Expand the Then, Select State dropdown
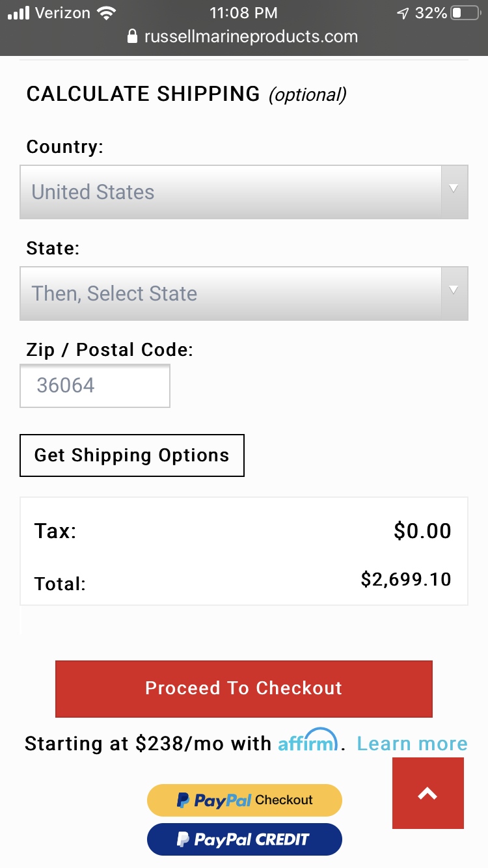Viewport: 488px width, 868px height. click(231, 293)
